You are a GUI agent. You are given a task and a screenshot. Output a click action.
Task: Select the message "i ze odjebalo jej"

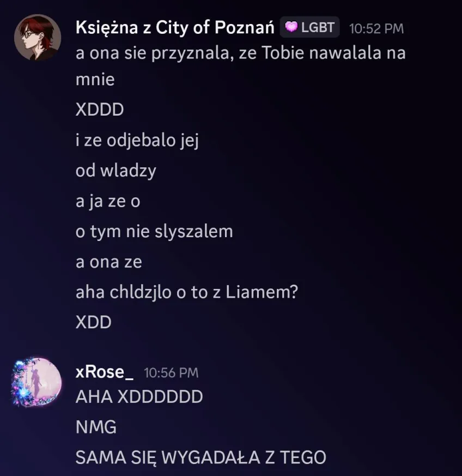pos(137,141)
